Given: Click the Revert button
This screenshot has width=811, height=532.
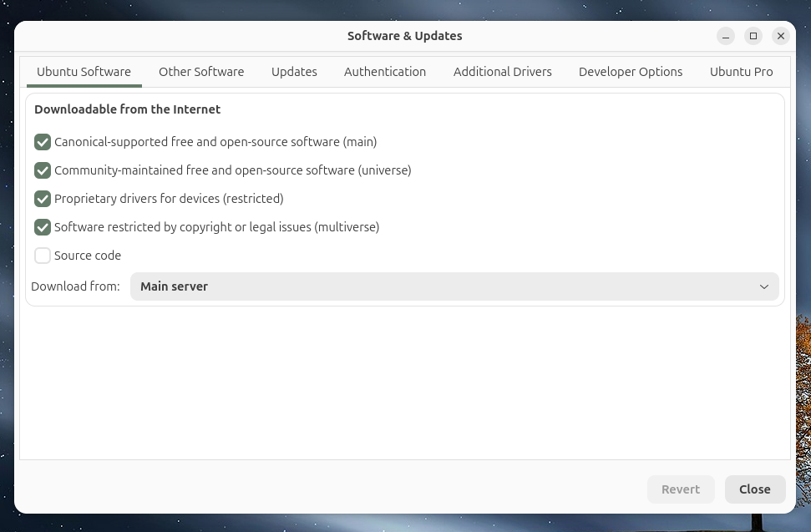Looking at the screenshot, I should (x=681, y=489).
